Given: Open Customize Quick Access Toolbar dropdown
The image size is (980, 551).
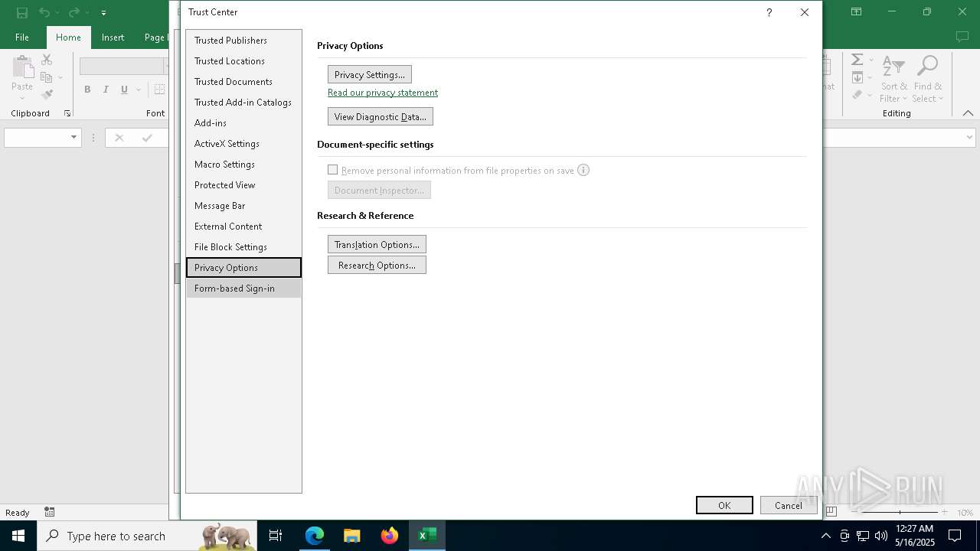Looking at the screenshot, I should 103,12.
